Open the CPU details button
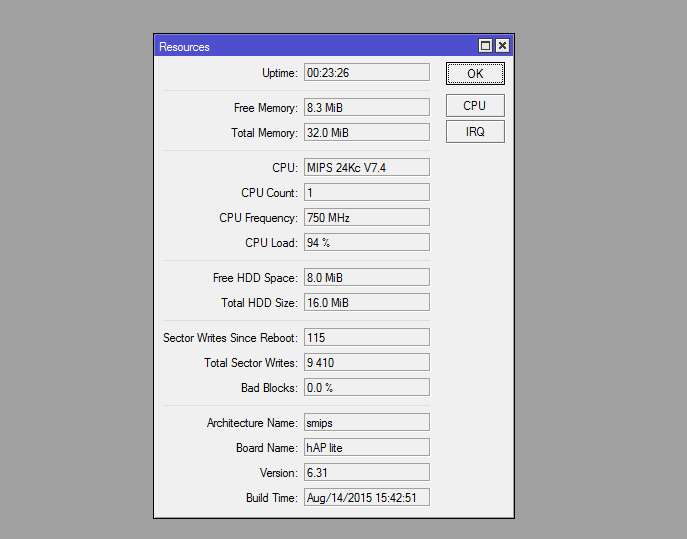Screen dimensions: 687x539 tap(475, 105)
